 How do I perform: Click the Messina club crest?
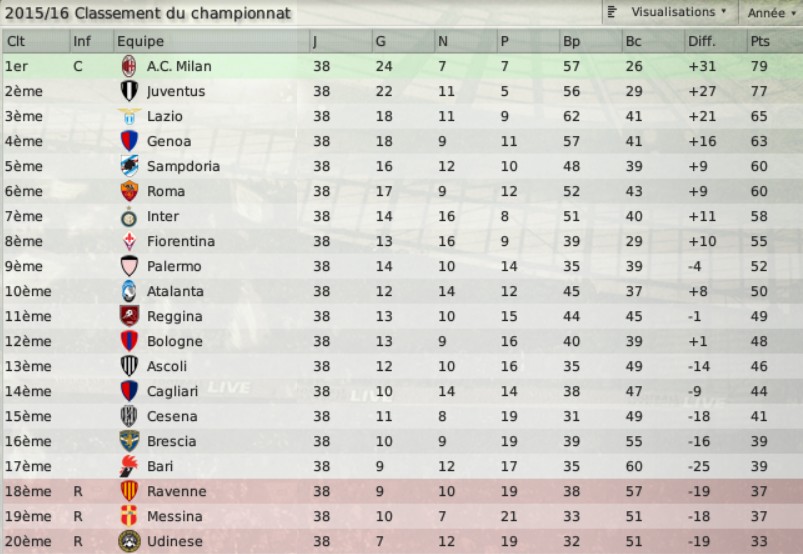coord(129,516)
